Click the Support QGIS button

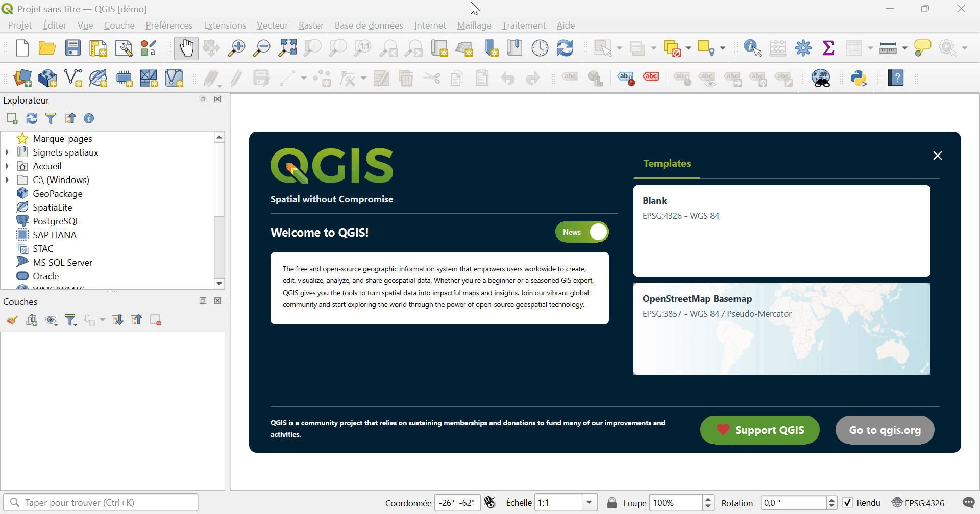tap(760, 430)
